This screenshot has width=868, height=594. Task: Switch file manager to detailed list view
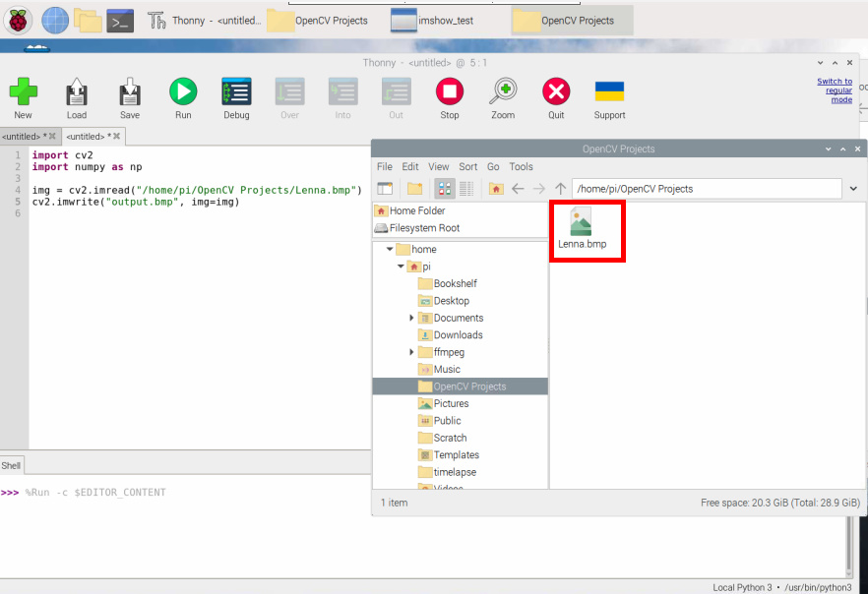[466, 189]
